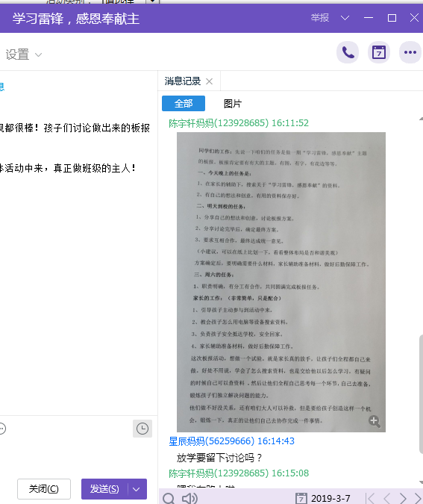Image resolution: width=423 pixels, height=504 pixels.
Task: Close the 消息记录 tab
Action: click(209, 81)
